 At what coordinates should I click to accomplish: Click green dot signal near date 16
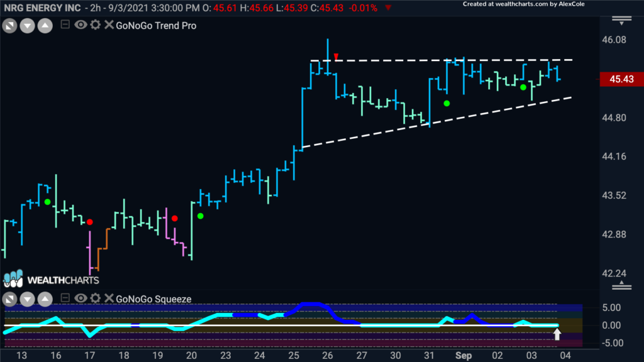coord(48,202)
